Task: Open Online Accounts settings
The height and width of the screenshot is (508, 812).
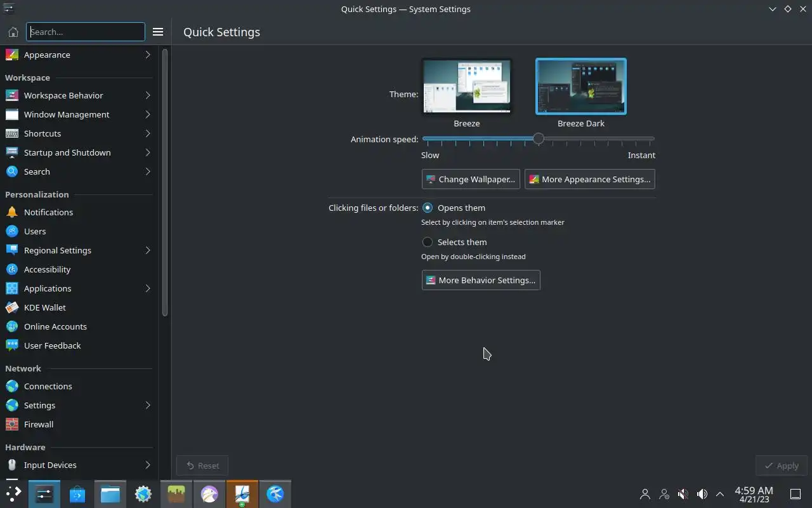Action: 79,326
